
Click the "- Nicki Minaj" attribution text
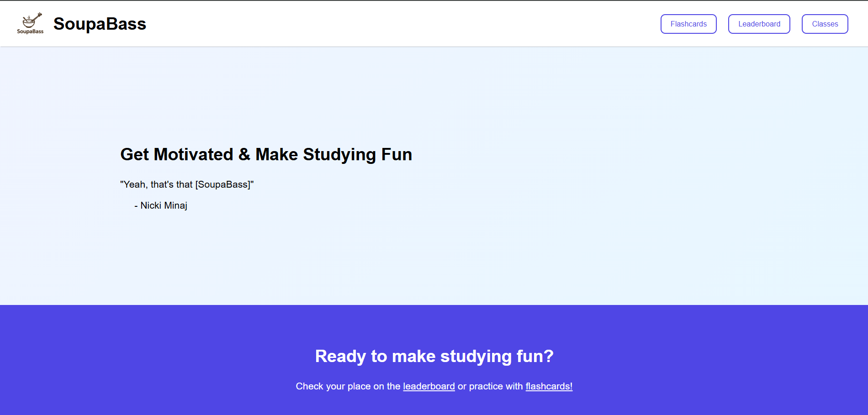pos(161,205)
